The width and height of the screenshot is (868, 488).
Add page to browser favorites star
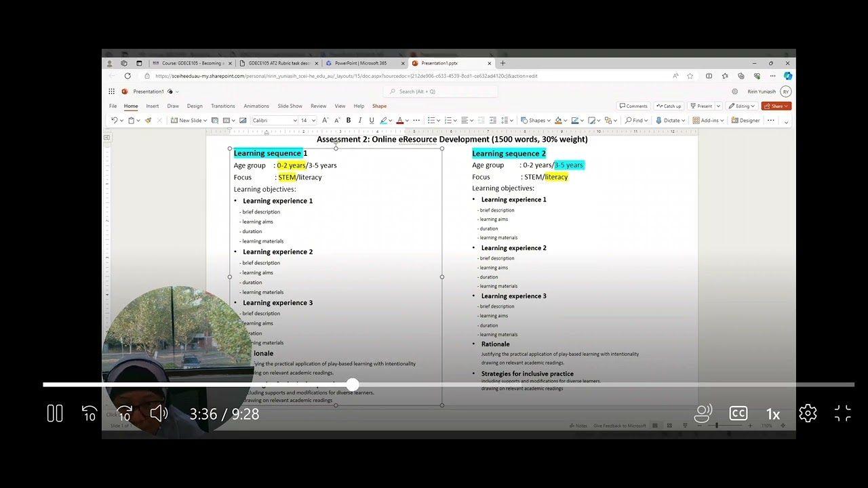tap(690, 76)
